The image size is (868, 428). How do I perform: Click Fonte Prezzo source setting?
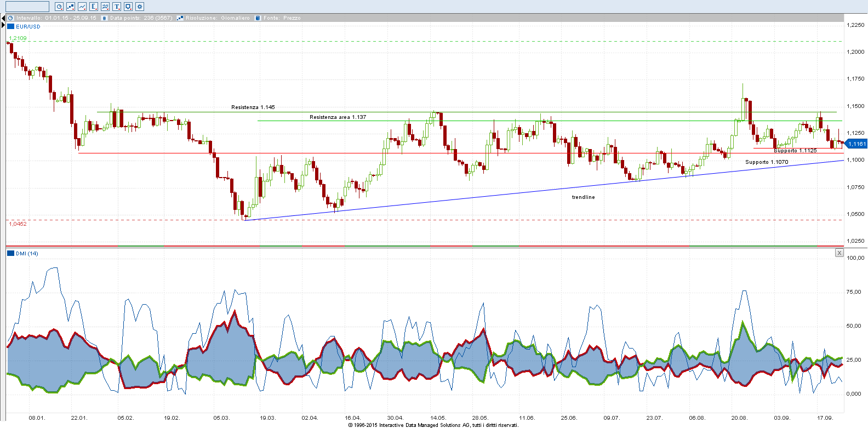[x=282, y=18]
